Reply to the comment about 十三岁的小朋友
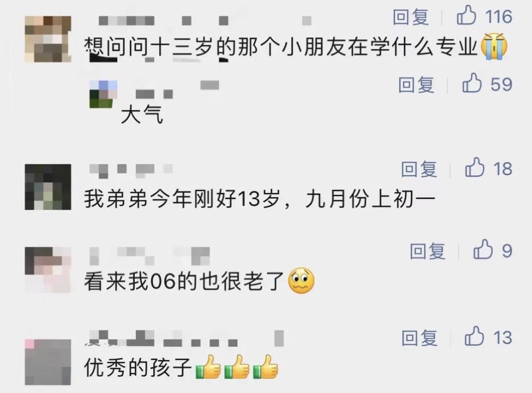This screenshot has height=393, width=532. pyautogui.click(x=411, y=16)
